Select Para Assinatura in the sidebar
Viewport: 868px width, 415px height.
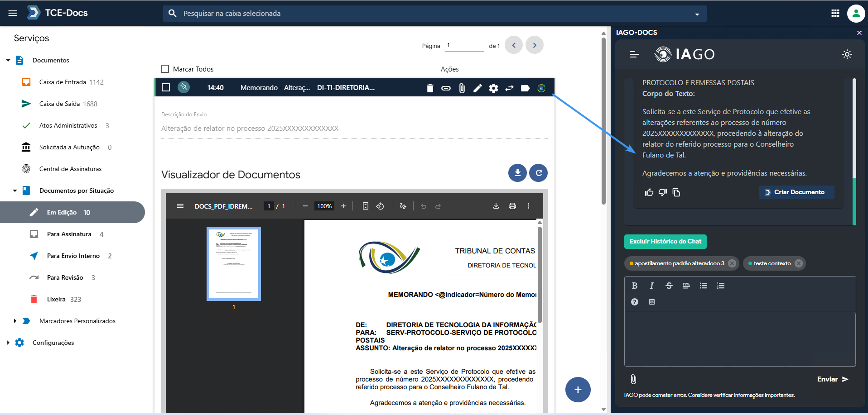pos(69,234)
